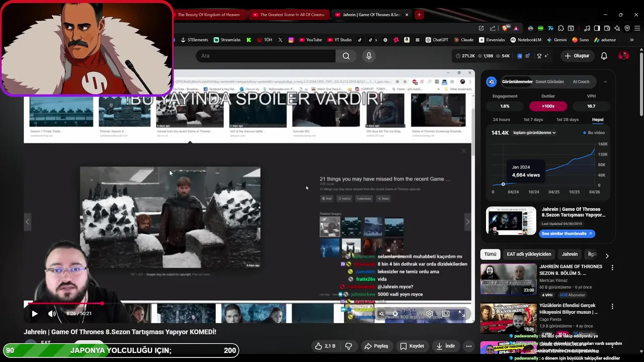
Task: Select the Jahrein filter chip
Action: pyautogui.click(x=570, y=254)
